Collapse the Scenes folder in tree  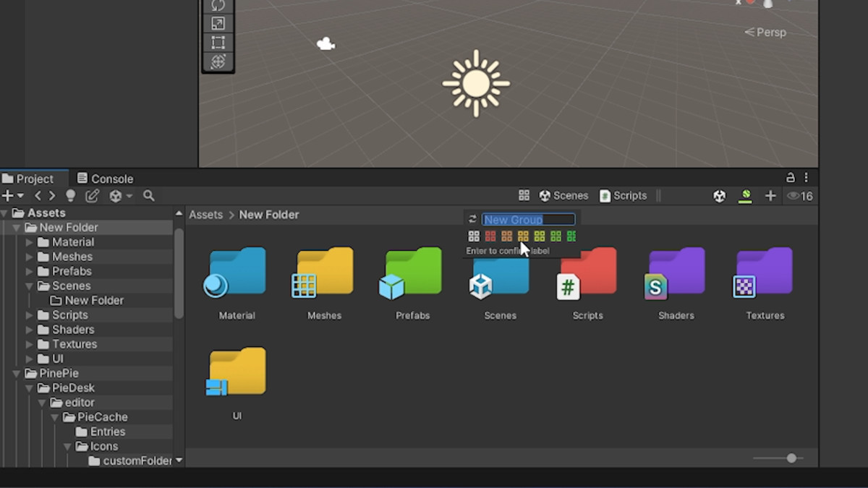coord(30,286)
